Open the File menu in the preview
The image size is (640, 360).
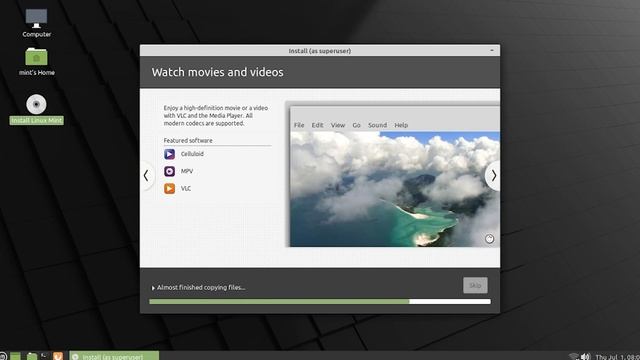(x=299, y=125)
